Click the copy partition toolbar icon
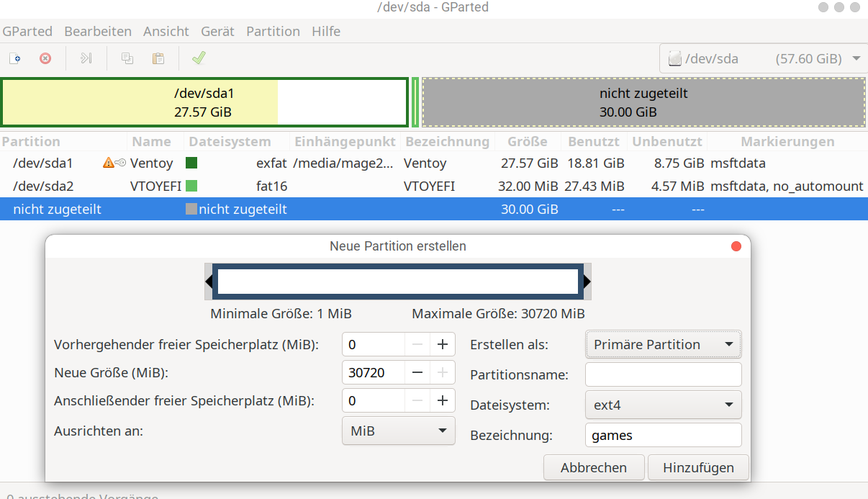 tap(127, 58)
